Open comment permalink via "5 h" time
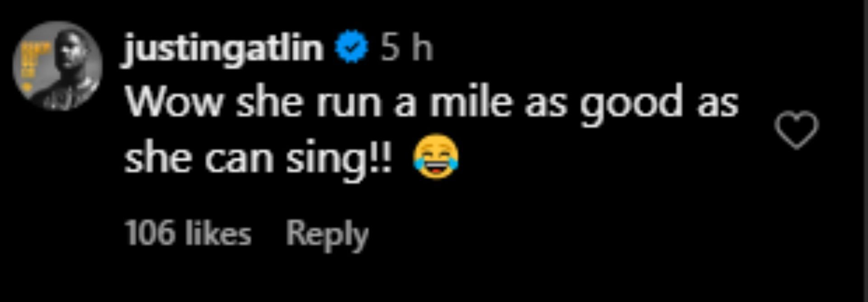The image size is (868, 302). click(406, 47)
